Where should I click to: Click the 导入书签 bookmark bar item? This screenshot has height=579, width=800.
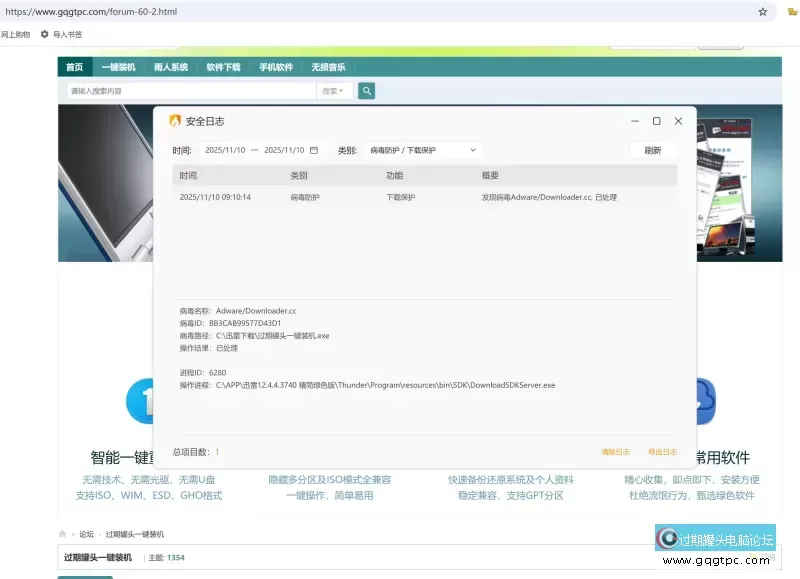[70, 33]
